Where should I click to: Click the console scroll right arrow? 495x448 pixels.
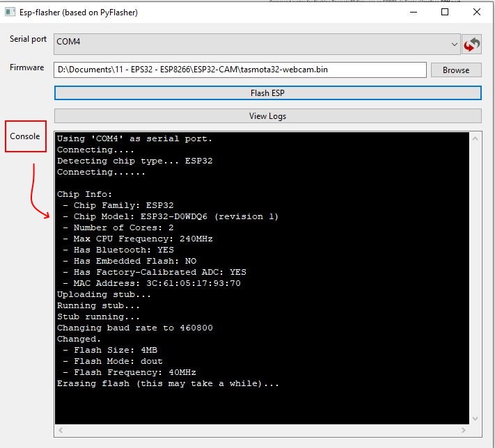pos(464,430)
